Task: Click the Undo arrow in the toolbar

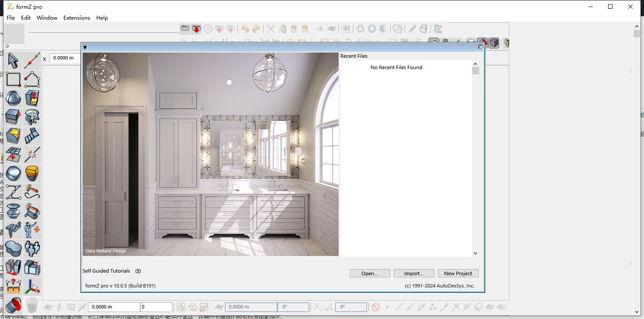Action: [x=245, y=29]
